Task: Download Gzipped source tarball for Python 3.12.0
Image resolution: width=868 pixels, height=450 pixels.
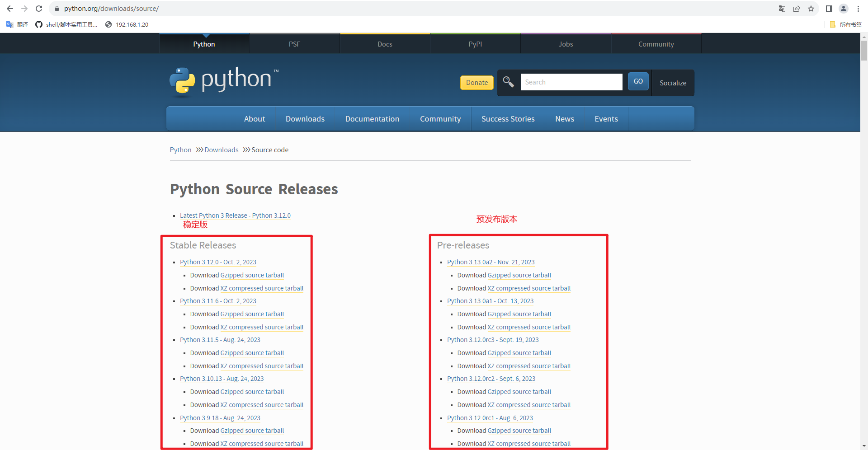Action: [x=252, y=275]
